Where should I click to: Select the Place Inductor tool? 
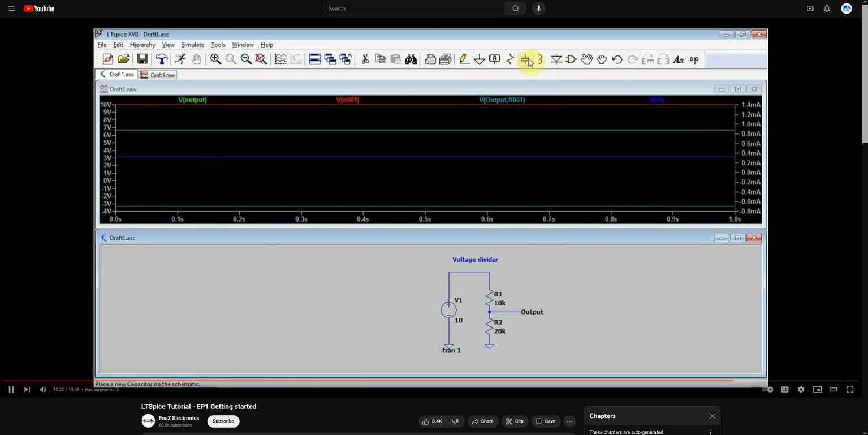(x=541, y=59)
